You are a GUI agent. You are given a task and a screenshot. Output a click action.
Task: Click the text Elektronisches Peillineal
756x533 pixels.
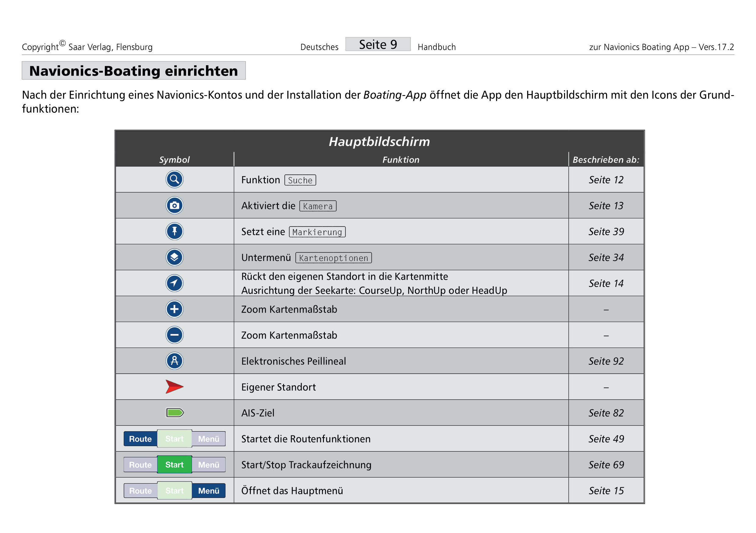pos(294,361)
